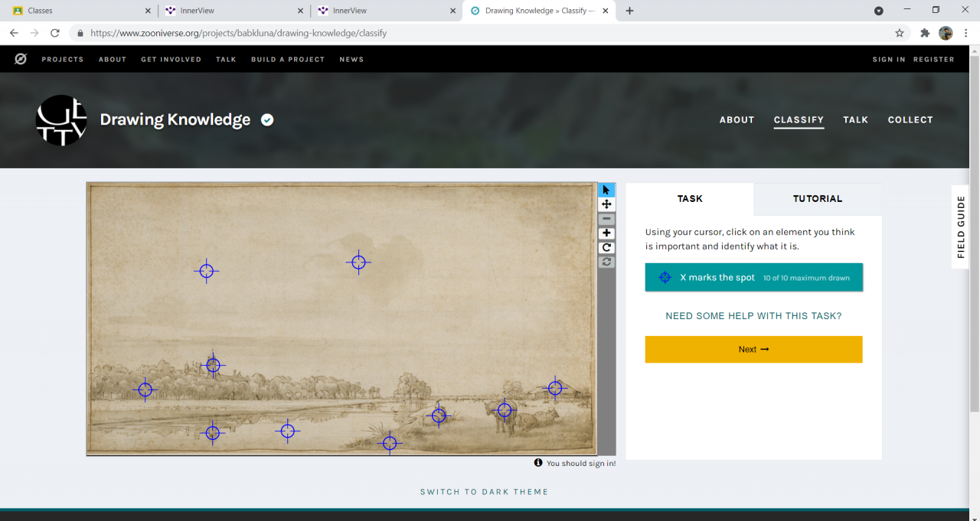Click REGISTER

tap(934, 59)
